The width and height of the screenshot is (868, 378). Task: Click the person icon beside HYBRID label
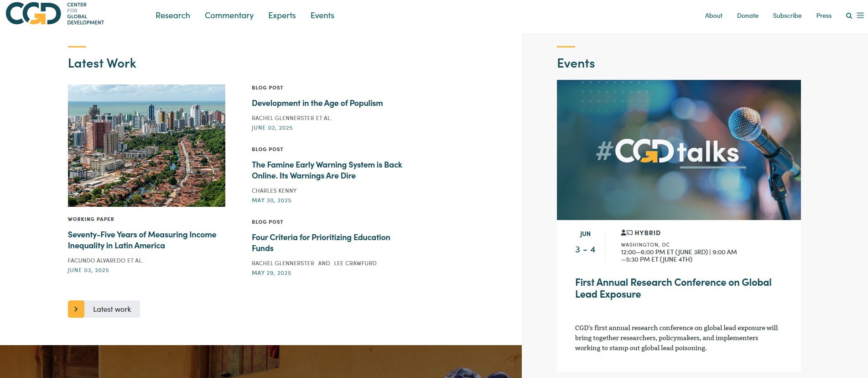pyautogui.click(x=623, y=233)
